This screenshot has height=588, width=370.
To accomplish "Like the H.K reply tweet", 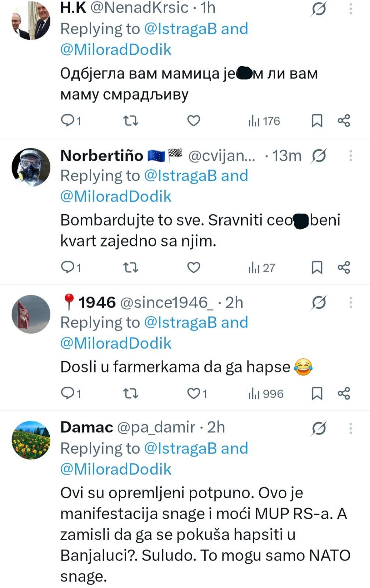I will [x=193, y=121].
